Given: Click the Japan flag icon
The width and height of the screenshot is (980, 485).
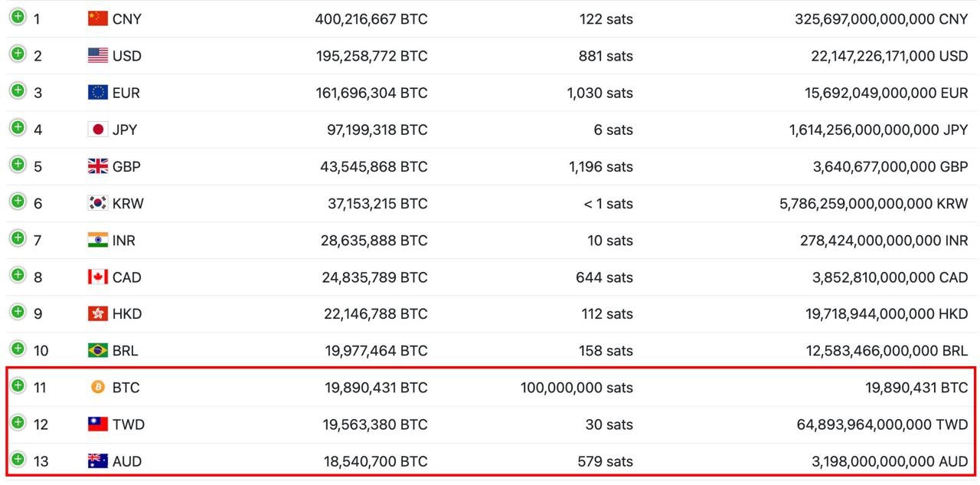Looking at the screenshot, I should [x=98, y=129].
